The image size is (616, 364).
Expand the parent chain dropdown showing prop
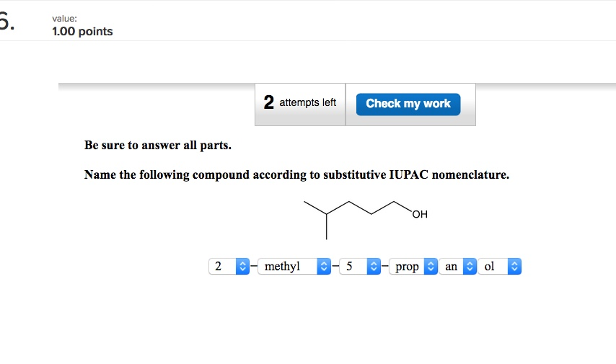click(408, 267)
